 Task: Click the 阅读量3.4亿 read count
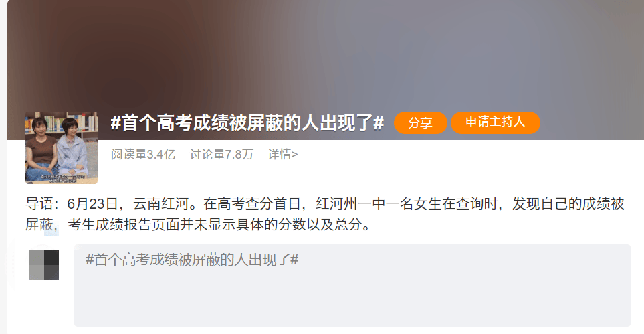(143, 154)
